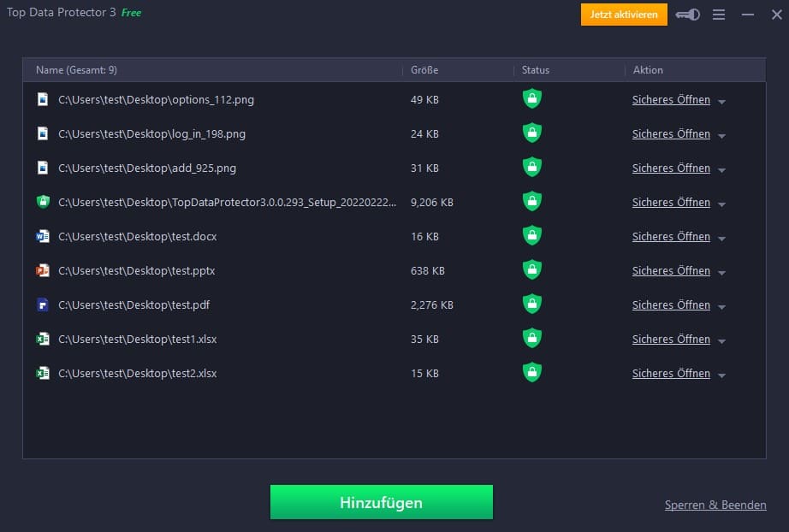Click the PNG file icon for add_925.png
The height and width of the screenshot is (532, 789).
43,168
